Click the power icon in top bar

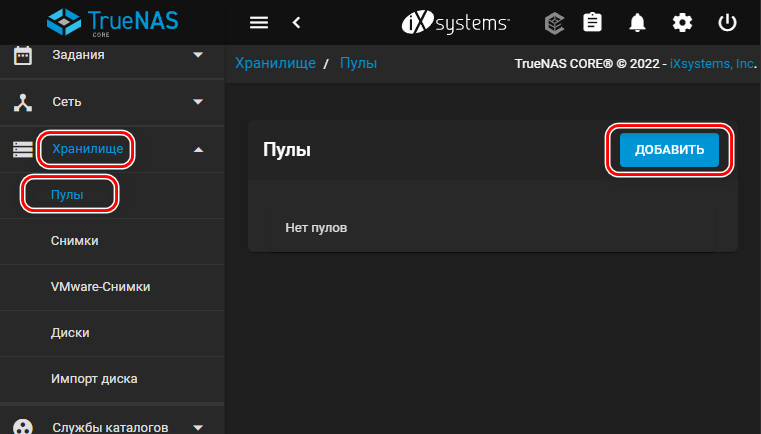tap(727, 22)
